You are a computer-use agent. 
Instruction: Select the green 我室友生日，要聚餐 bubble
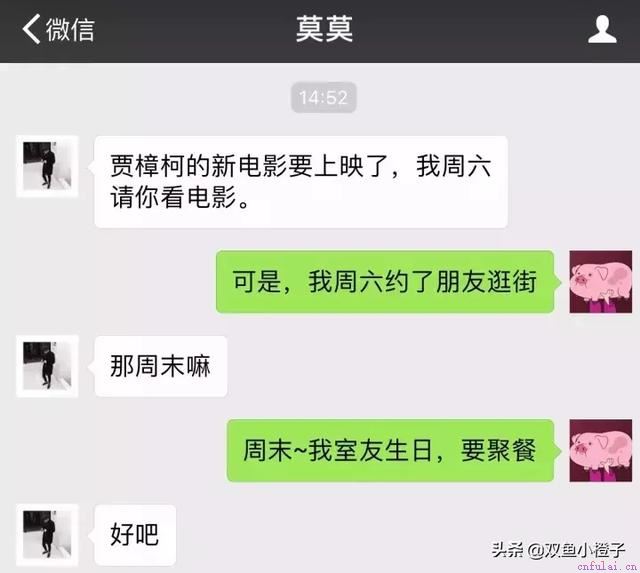pyautogui.click(x=390, y=451)
